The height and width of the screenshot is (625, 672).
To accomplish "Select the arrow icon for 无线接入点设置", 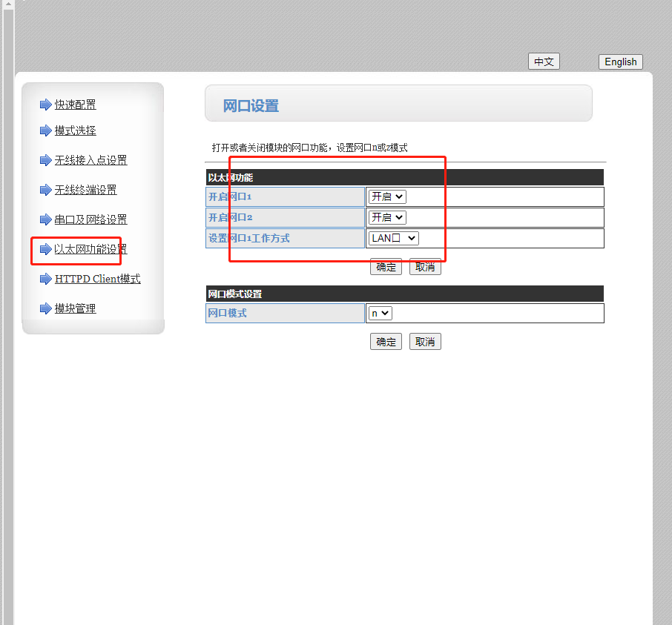I will (45, 160).
